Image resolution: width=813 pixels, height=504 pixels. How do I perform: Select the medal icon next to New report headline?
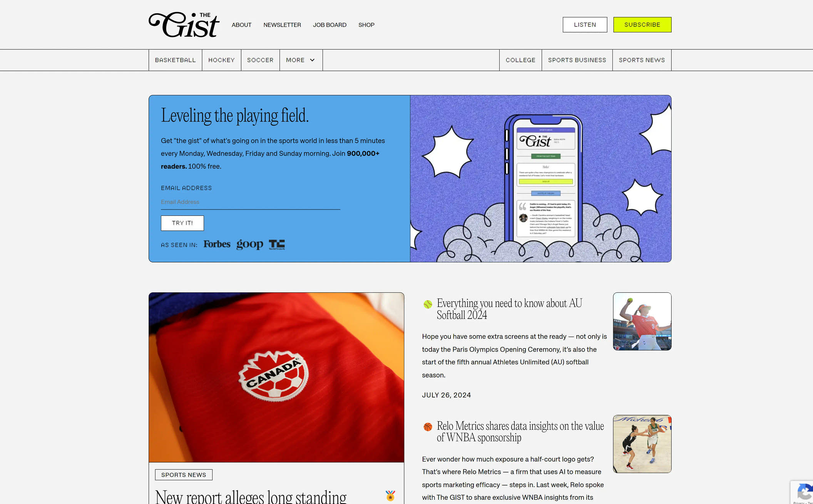tap(390, 496)
